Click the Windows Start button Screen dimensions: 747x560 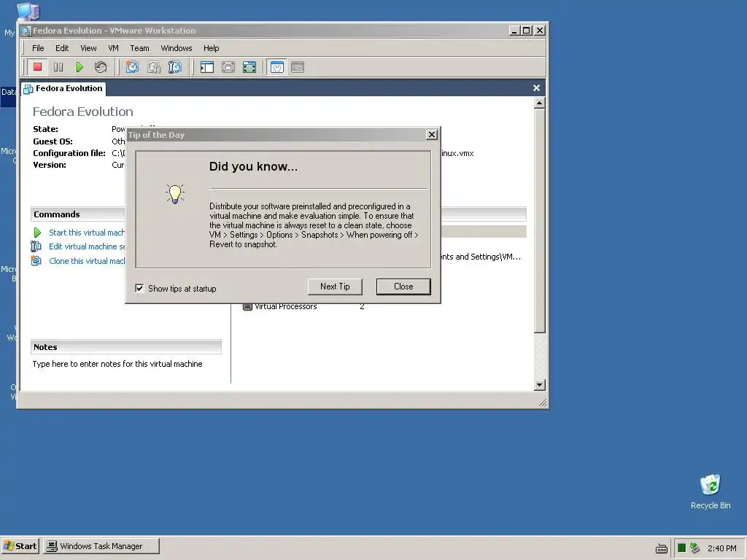20,546
